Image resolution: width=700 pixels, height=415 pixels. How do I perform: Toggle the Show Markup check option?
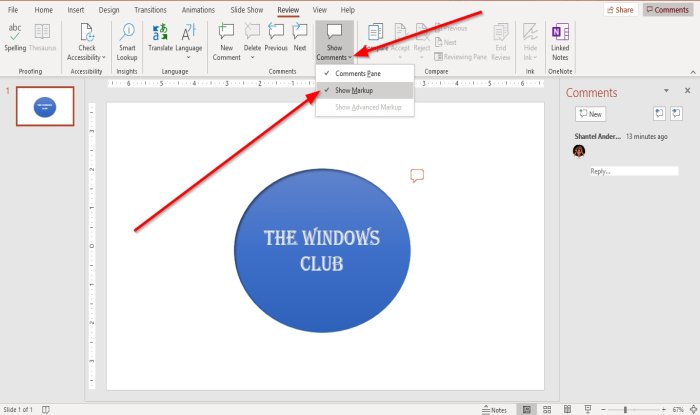coord(364,90)
